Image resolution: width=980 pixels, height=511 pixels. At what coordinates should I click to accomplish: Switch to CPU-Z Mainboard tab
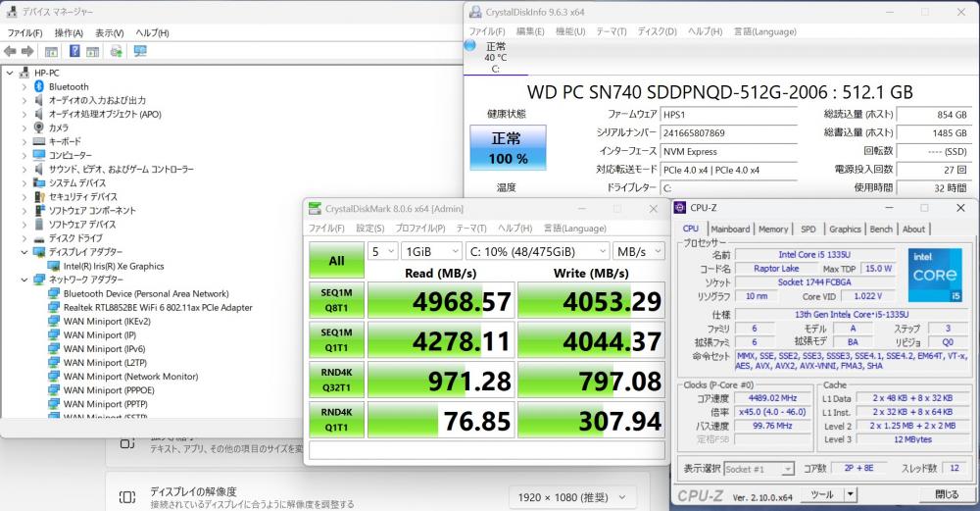[730, 229]
